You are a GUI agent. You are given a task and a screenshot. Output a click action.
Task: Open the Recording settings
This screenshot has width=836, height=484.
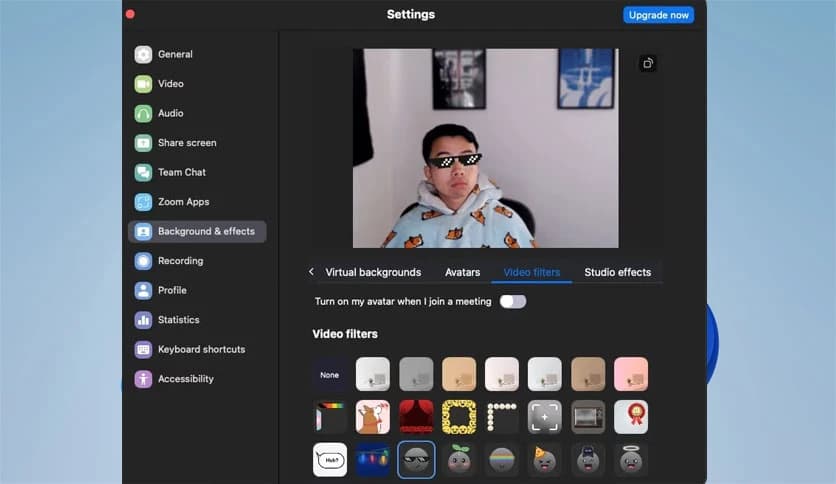click(x=197, y=261)
